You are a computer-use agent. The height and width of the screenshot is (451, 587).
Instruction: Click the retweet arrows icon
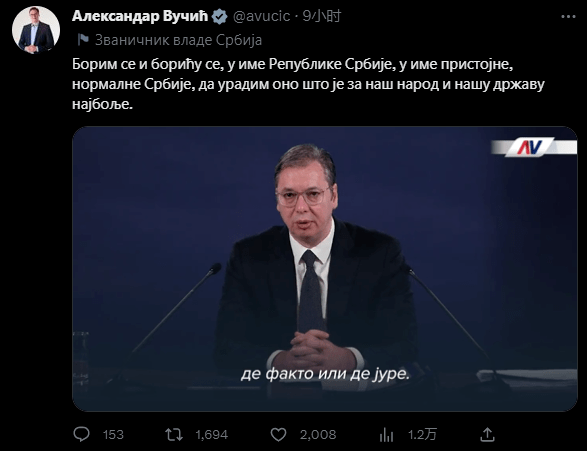click(174, 435)
